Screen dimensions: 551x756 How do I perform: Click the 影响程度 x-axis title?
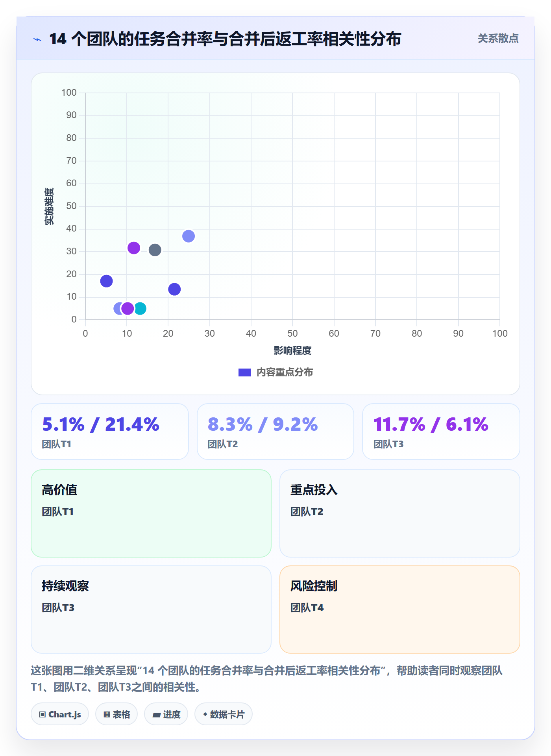click(292, 350)
